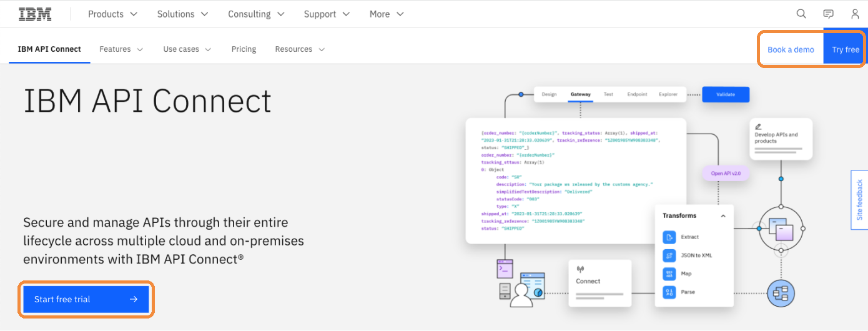Click the IBM API Connect heading
Screen dimensions: 868x331
(x=147, y=101)
